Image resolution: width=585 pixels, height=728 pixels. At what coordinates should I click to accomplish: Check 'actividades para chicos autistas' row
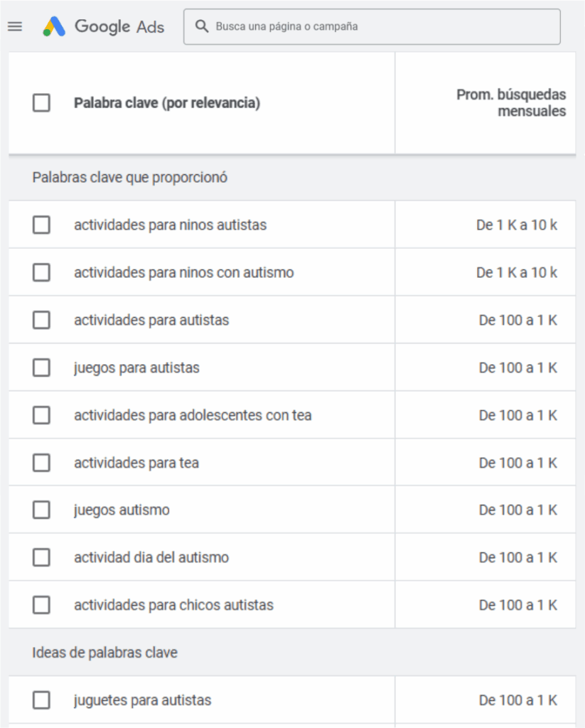coord(41,605)
